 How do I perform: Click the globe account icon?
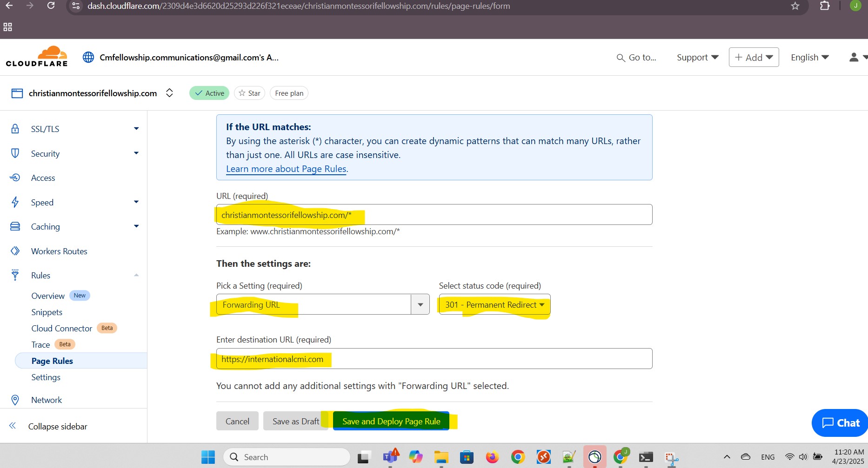point(88,57)
